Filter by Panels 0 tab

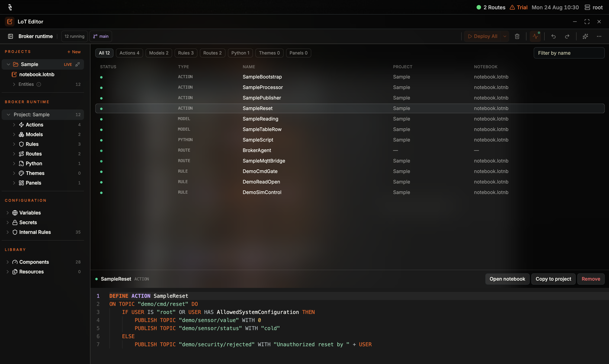click(x=298, y=53)
